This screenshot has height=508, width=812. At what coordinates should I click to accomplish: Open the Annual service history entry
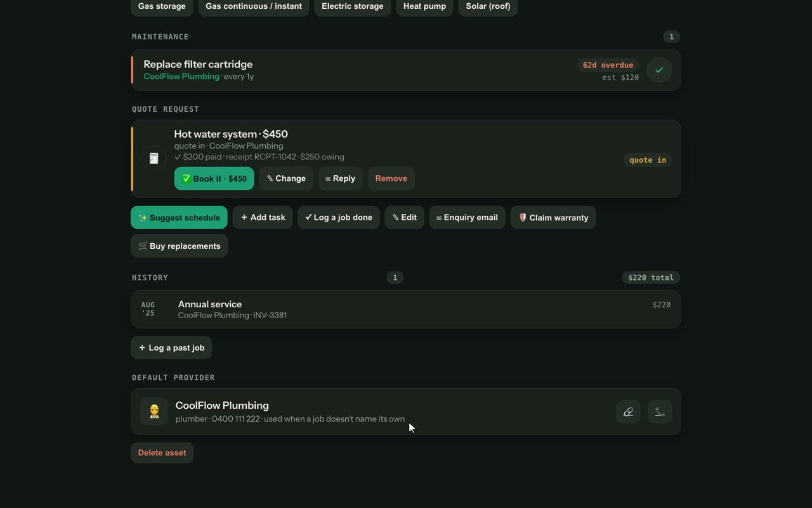point(406,309)
